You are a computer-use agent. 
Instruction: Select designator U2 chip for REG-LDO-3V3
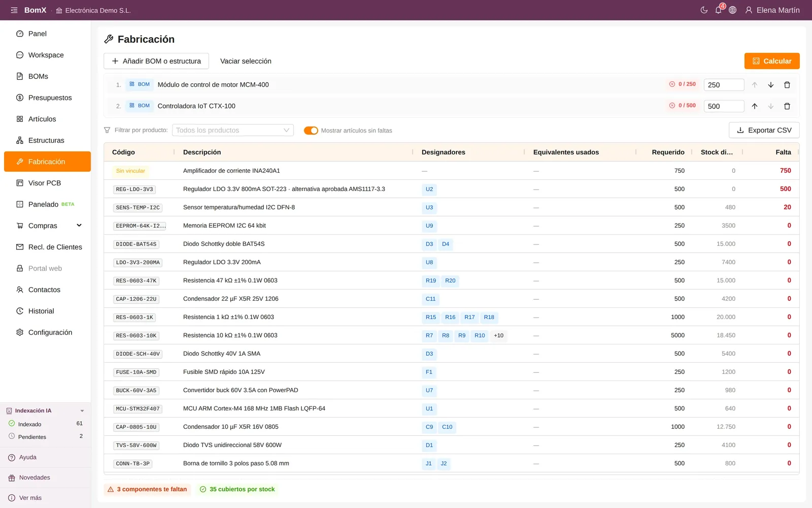click(x=429, y=189)
